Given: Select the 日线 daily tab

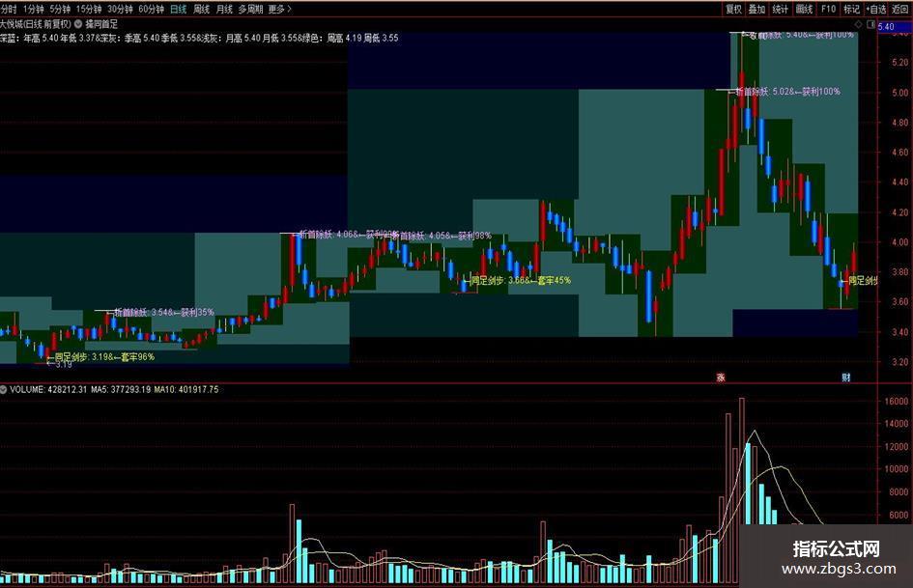Looking at the screenshot, I should (179, 9).
